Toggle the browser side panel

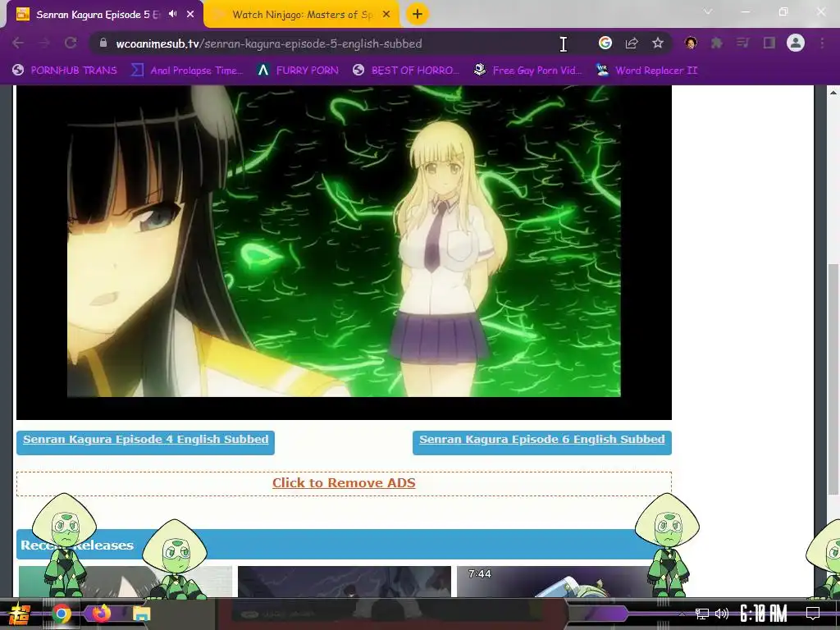[x=769, y=43]
